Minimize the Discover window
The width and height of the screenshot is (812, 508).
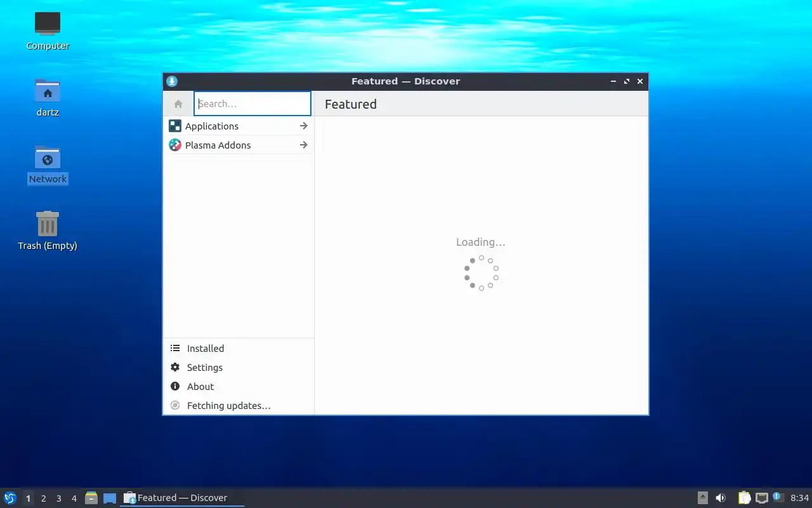point(613,81)
